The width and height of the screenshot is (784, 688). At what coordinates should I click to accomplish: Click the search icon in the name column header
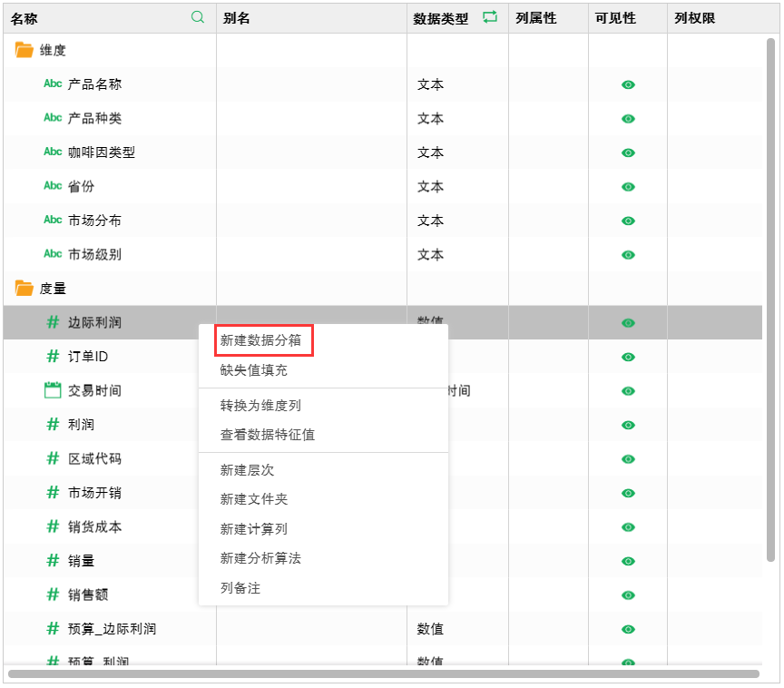click(198, 17)
